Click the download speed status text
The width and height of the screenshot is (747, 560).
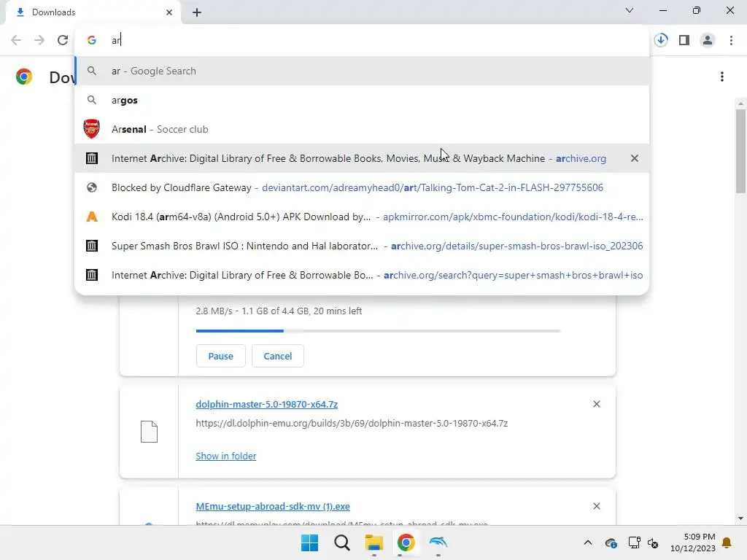pyautogui.click(x=279, y=311)
